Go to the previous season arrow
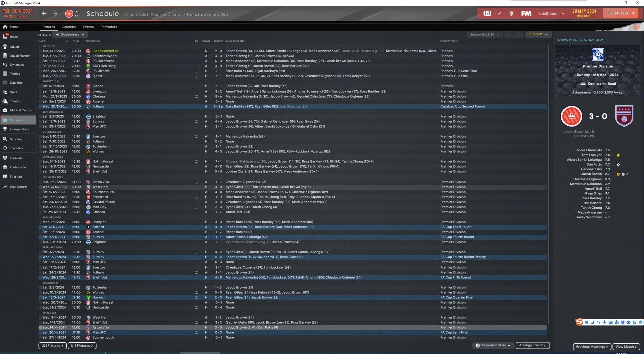The width and height of the screenshot is (644, 354). coord(508,34)
